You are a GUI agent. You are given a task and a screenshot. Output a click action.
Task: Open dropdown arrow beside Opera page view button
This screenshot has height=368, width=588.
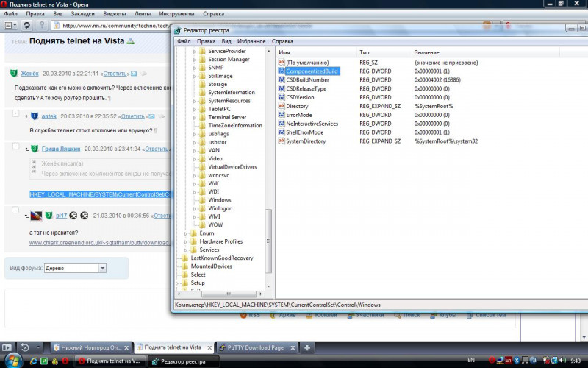click(15, 26)
